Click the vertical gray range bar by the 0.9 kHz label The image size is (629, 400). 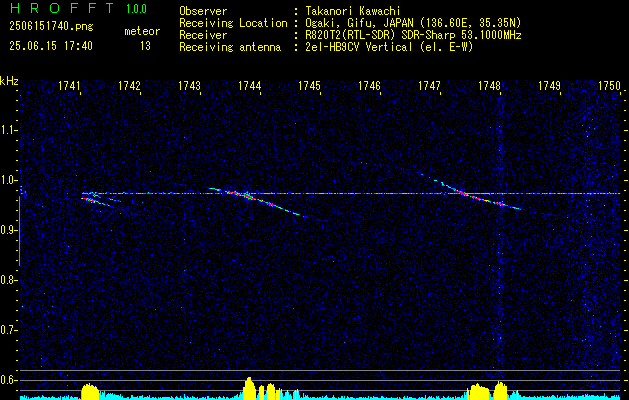tap(19, 231)
